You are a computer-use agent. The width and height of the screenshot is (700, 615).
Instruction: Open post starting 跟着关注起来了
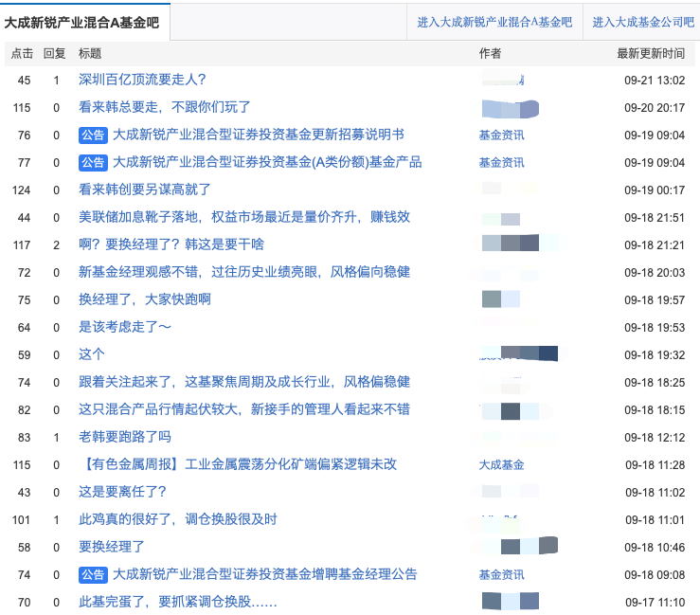coord(244,382)
